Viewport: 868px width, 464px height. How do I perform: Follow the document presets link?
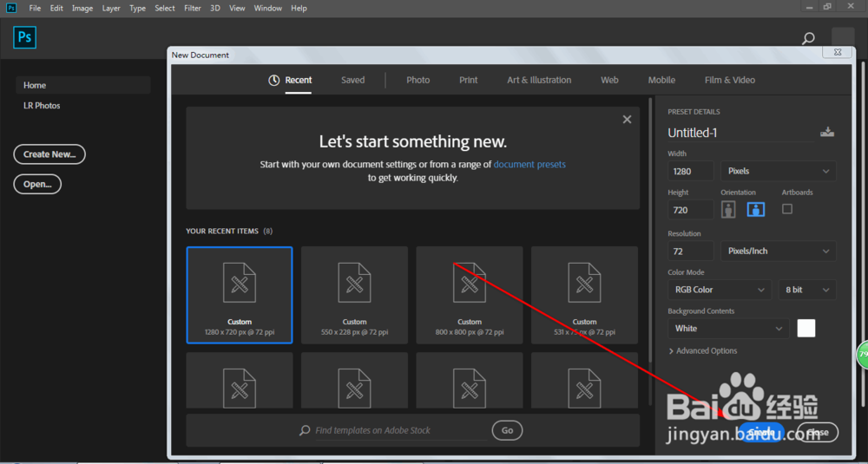[x=529, y=164]
